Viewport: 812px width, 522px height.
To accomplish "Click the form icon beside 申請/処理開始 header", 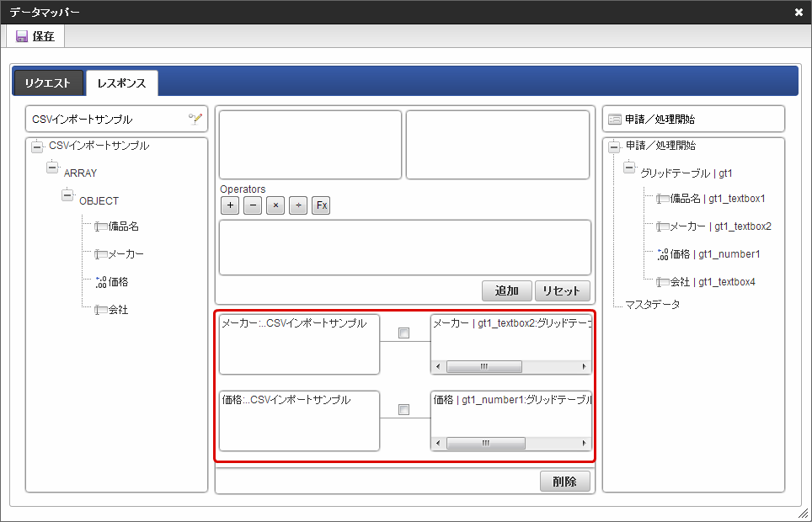I will pyautogui.click(x=615, y=120).
